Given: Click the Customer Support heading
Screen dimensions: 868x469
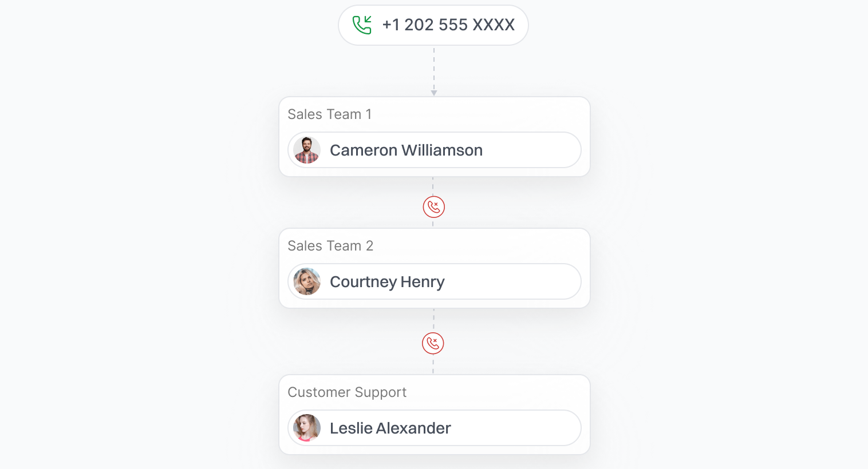Looking at the screenshot, I should pos(347,392).
